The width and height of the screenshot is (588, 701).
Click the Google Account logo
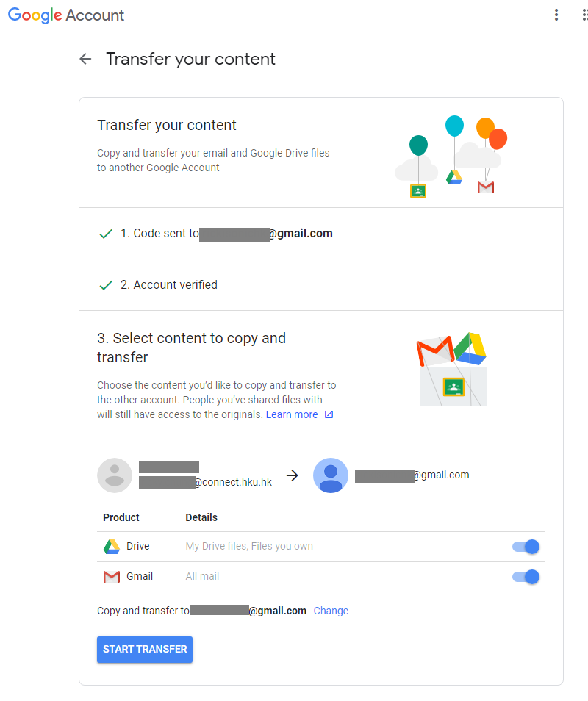(66, 15)
